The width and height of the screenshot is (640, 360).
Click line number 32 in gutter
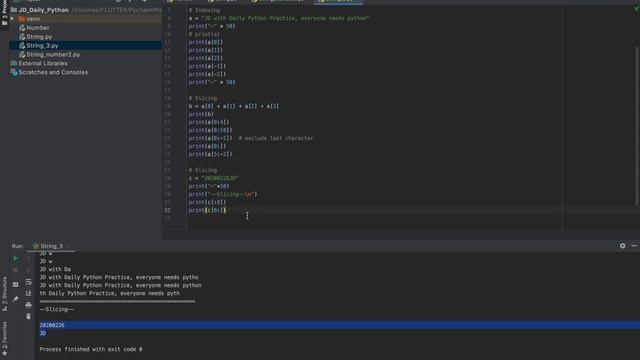[x=168, y=210]
